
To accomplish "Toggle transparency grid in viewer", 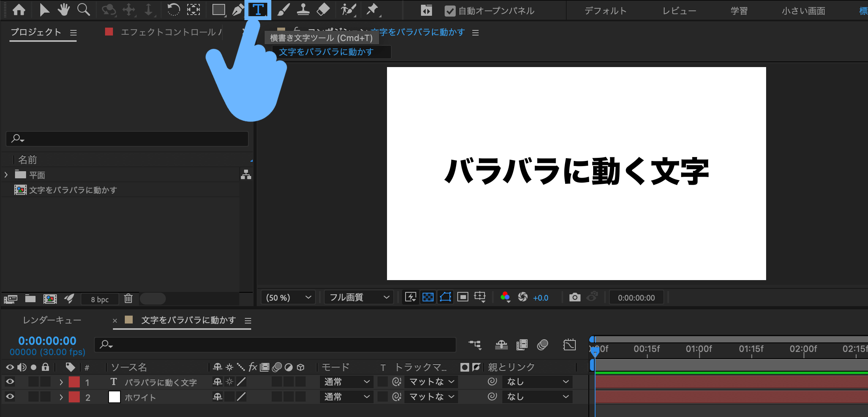I will click(x=428, y=297).
